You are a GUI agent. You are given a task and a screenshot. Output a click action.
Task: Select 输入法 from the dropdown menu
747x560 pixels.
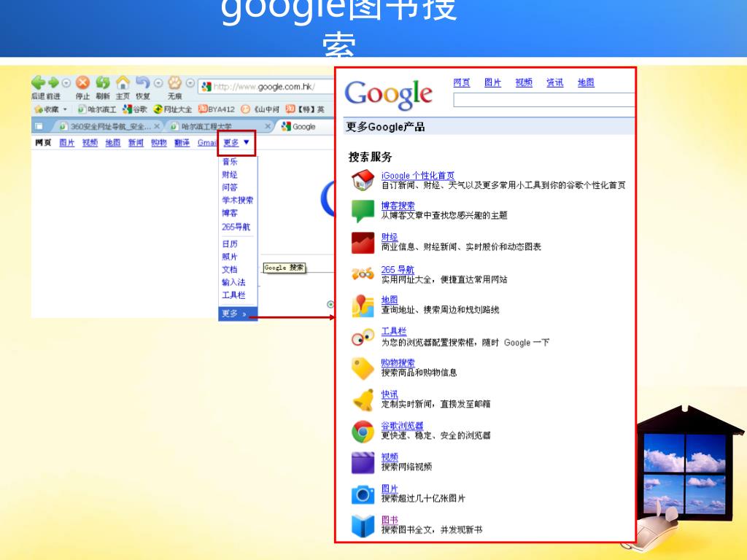[x=233, y=283]
